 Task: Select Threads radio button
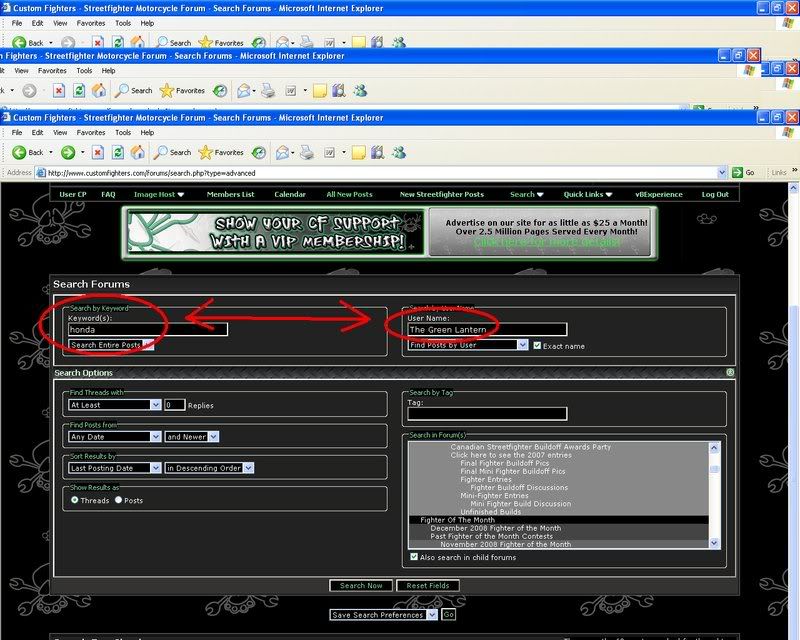point(74,500)
